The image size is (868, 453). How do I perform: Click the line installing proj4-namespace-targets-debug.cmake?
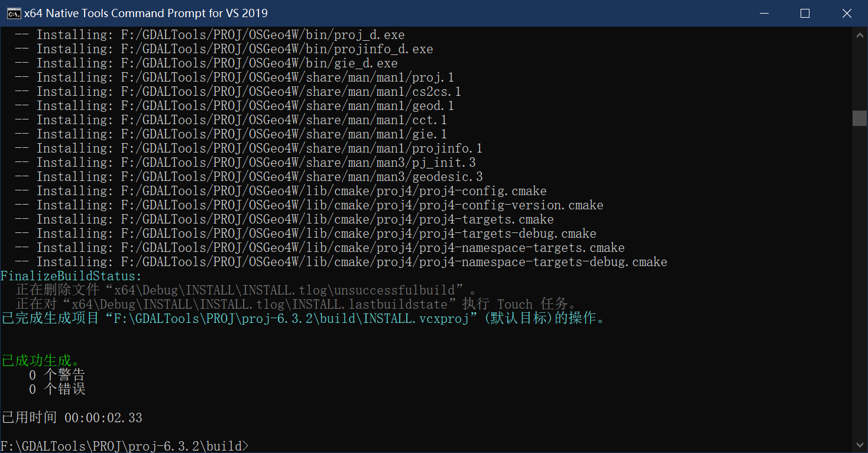pyautogui.click(x=341, y=262)
